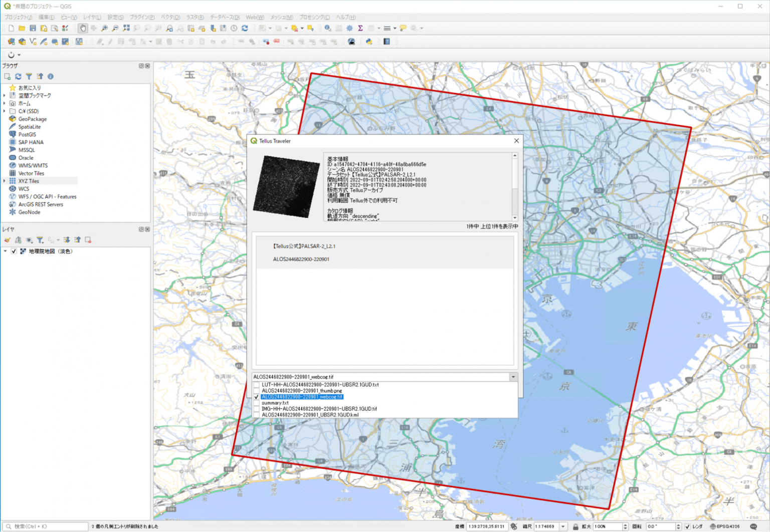This screenshot has height=532, width=770.
Task: Click the map tips speech bubble icon
Action: pyautogui.click(x=403, y=29)
